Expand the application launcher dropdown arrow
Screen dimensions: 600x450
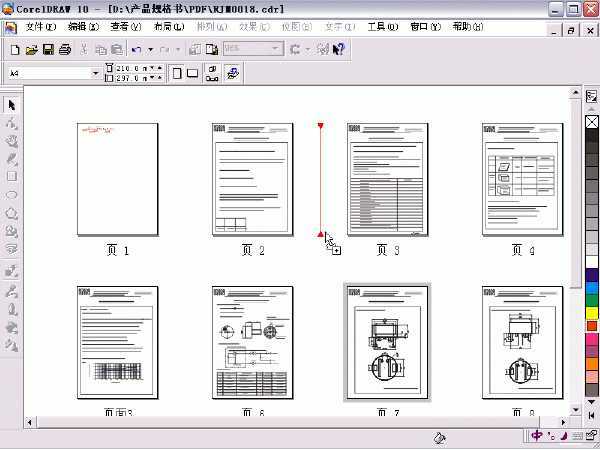point(307,49)
